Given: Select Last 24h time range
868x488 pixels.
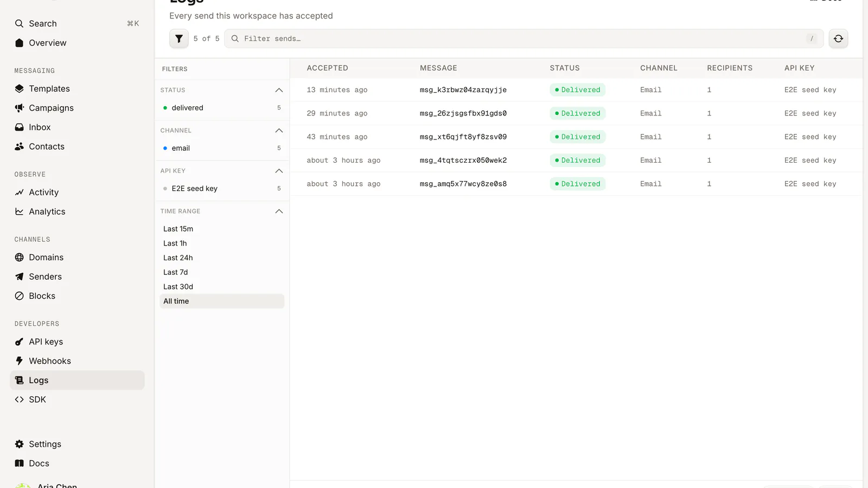Looking at the screenshot, I should coord(222,258).
